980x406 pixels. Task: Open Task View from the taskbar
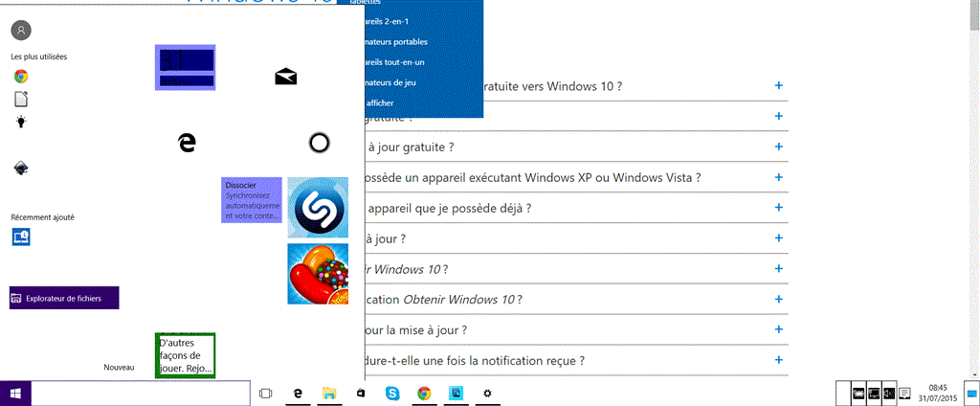pos(266,394)
